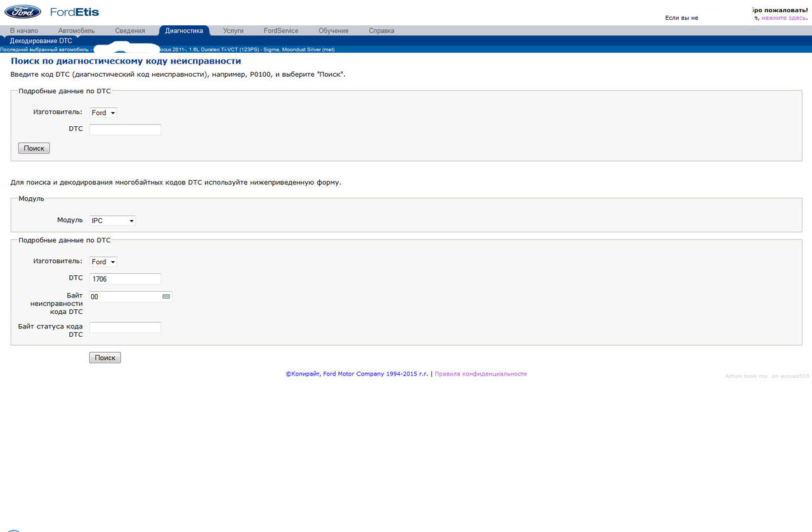
Task: Click the Копирайт Ford Motor Company footer text
Action: [x=357, y=374]
